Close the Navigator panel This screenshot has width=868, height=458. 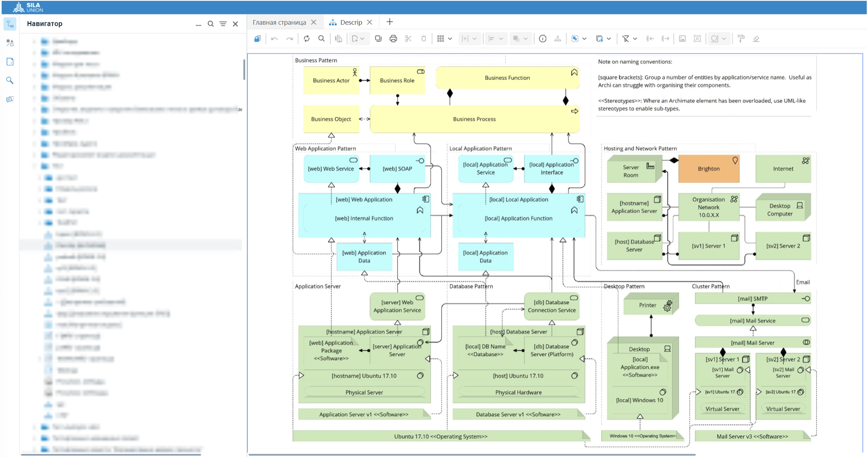[235, 24]
